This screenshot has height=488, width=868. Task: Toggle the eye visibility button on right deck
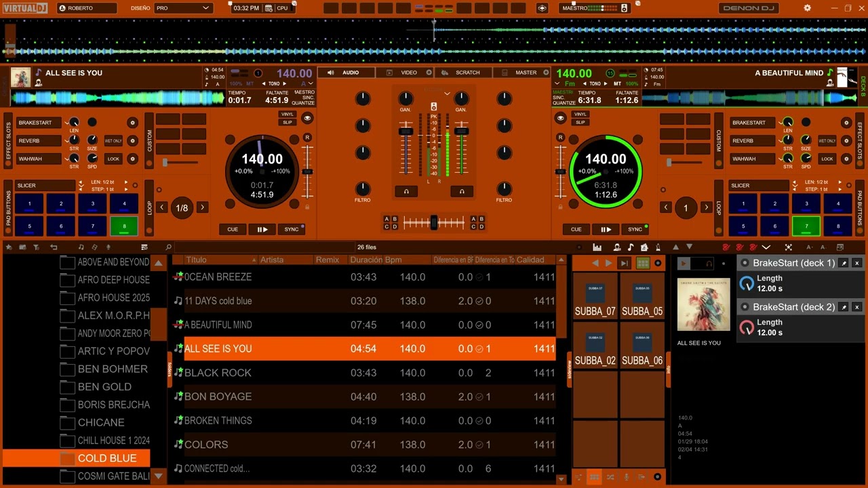[560, 118]
